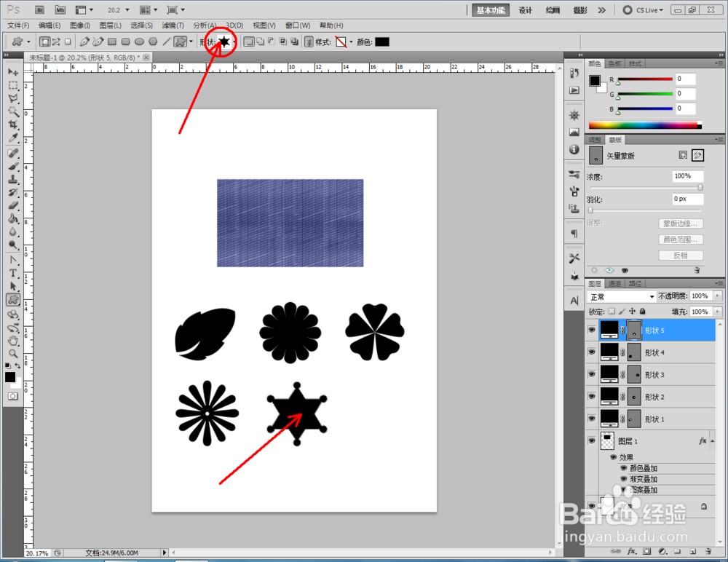Choose the Pen tool in options bar

[84, 41]
